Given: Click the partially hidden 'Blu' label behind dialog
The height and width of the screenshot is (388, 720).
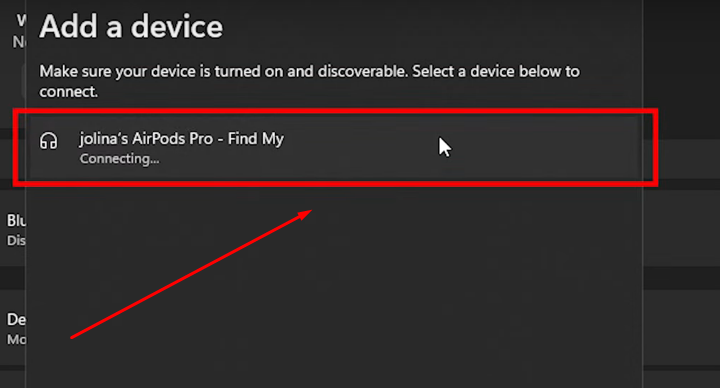Looking at the screenshot, I should 16,221.
